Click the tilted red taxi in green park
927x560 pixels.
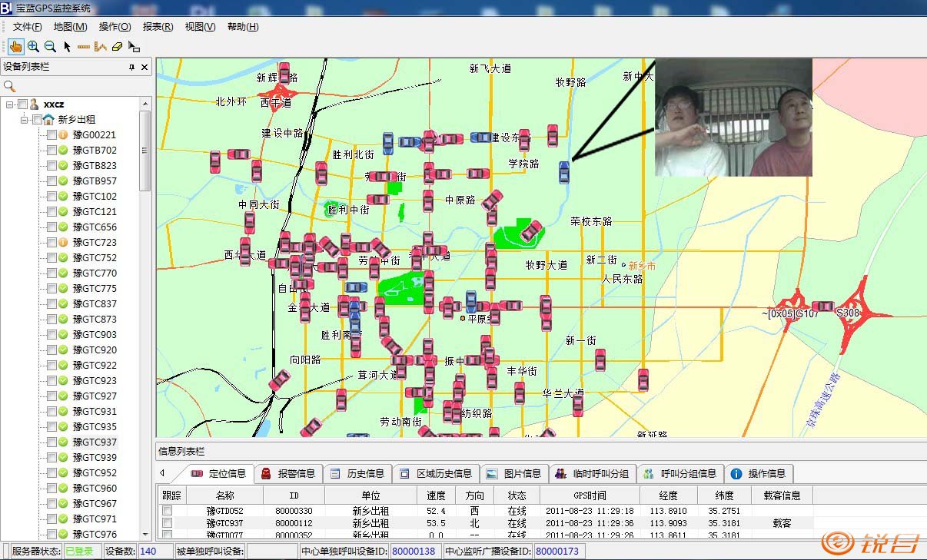530,231
